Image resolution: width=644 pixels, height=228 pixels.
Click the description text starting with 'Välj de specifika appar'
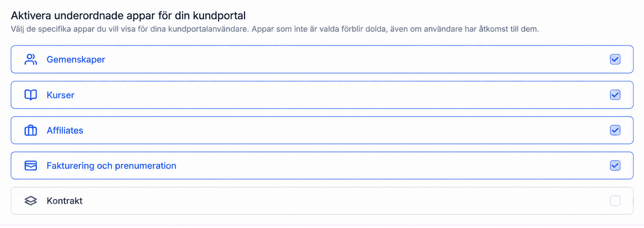[x=275, y=30]
